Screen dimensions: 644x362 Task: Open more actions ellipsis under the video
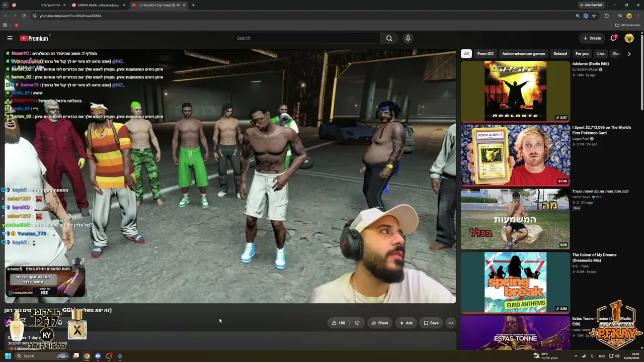tap(451, 323)
